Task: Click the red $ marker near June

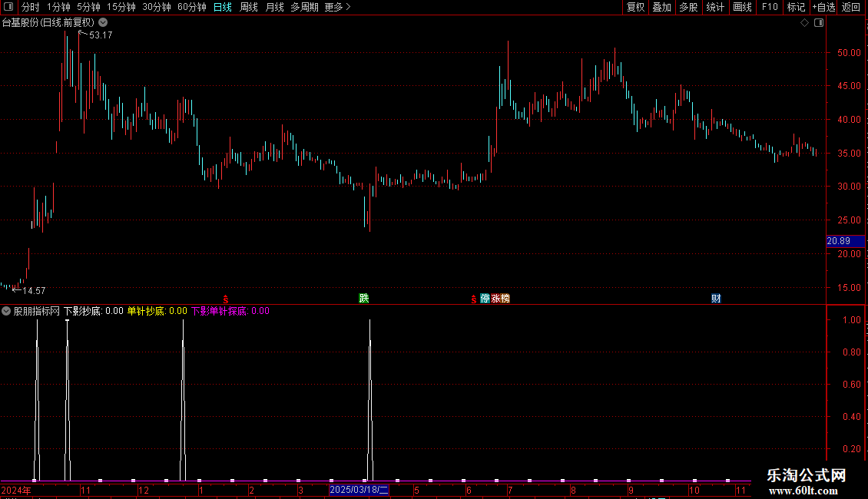Action: (474, 299)
